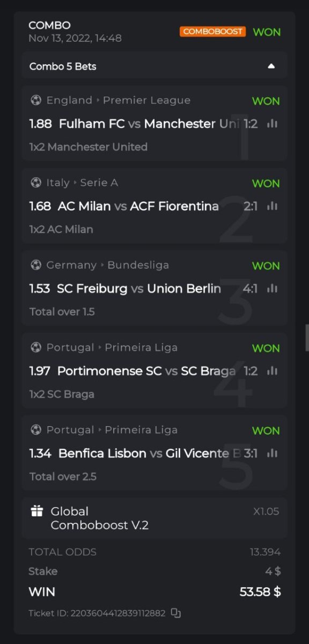Click the Global Comboboost V.2 row
The height and width of the screenshot is (644, 309).
[x=154, y=518]
